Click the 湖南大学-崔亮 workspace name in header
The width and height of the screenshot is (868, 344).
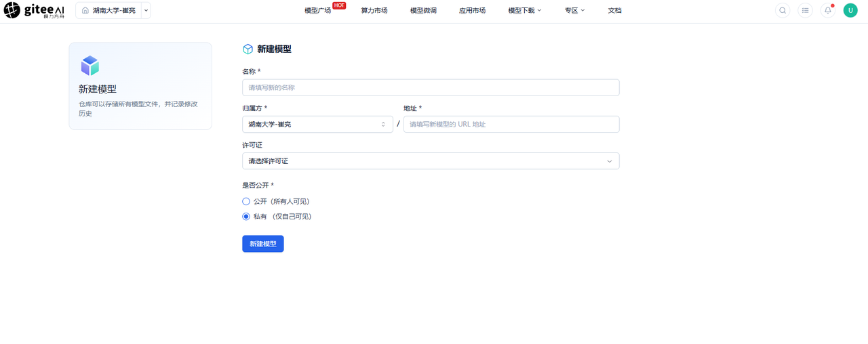[115, 11]
